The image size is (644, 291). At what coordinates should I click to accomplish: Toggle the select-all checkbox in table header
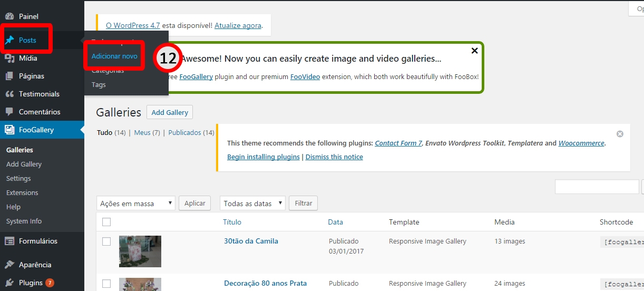pos(106,222)
